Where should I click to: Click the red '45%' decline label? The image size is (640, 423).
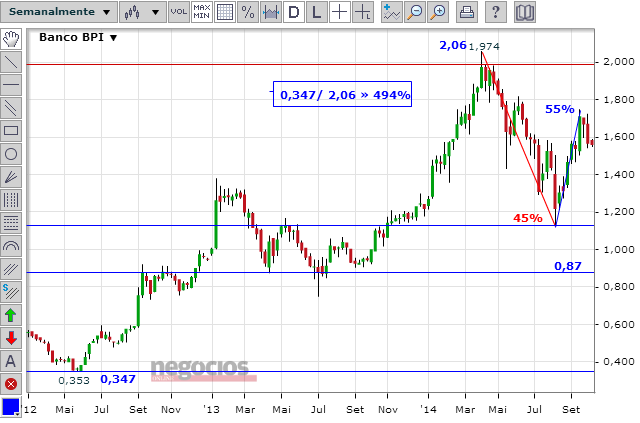coord(528,218)
